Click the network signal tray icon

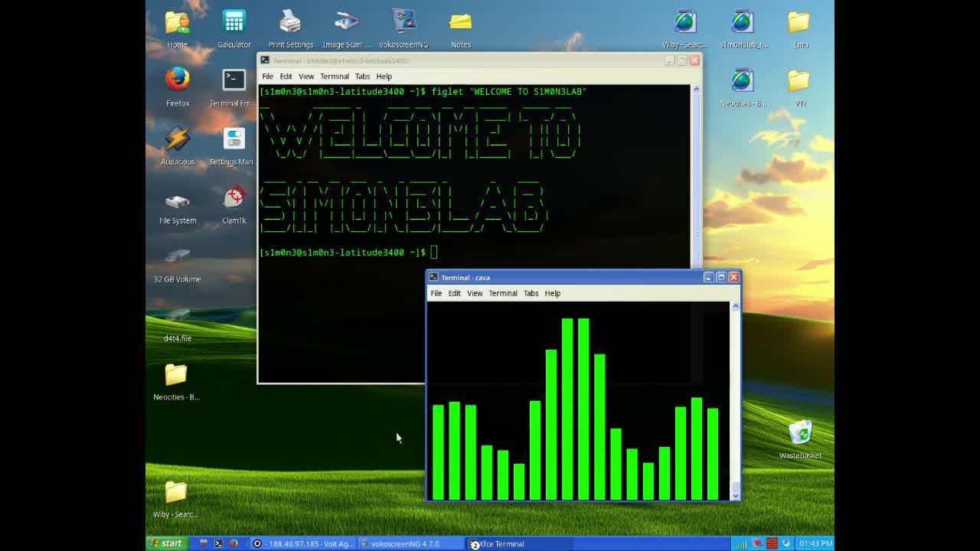click(x=741, y=543)
